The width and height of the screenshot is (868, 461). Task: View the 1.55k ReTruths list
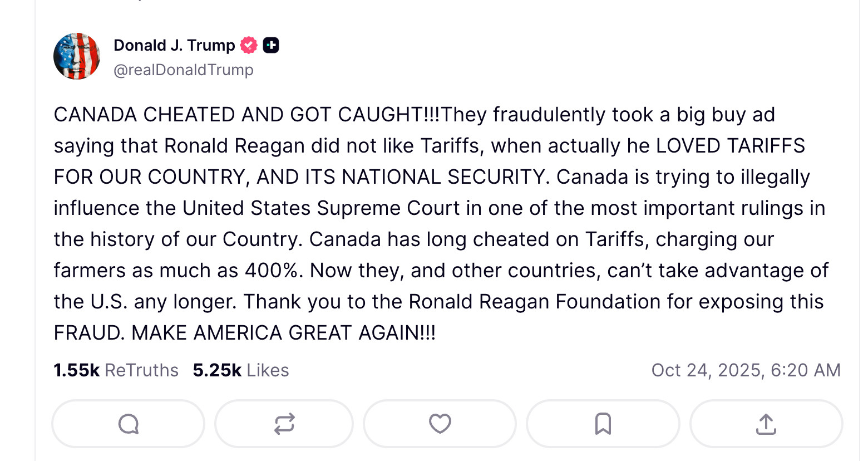116,370
